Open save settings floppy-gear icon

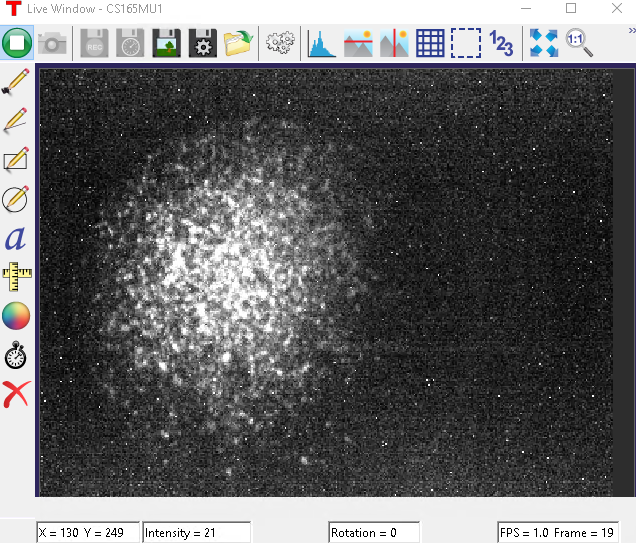pyautogui.click(x=203, y=43)
